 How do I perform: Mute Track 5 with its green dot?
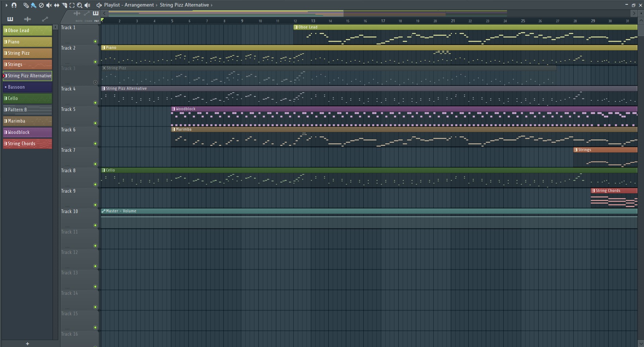click(x=95, y=123)
